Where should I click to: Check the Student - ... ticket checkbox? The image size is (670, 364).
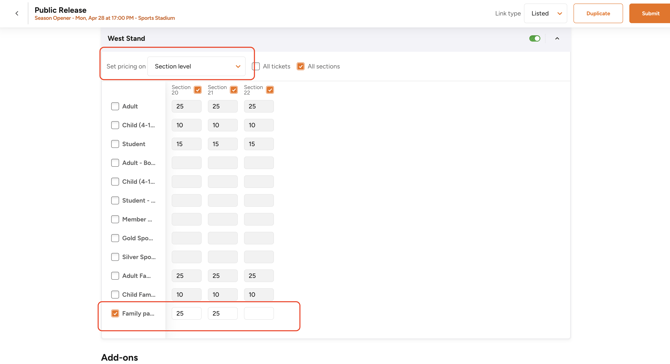(115, 200)
